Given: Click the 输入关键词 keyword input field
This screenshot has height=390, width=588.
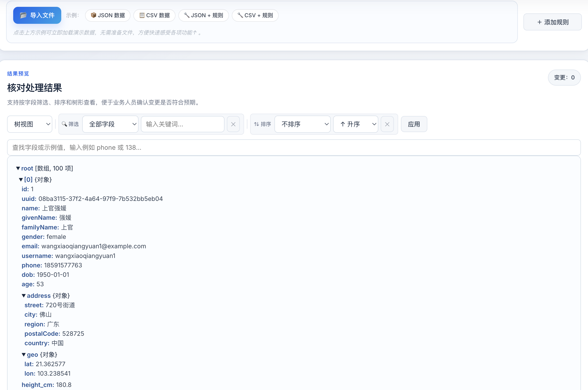Looking at the screenshot, I should [x=182, y=124].
